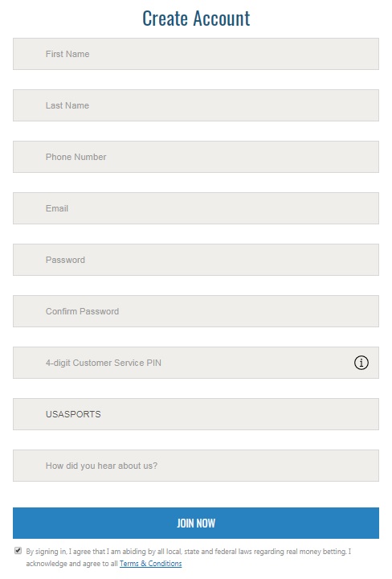This screenshot has width=392, height=579.
Task: Open the Terms & Conditions link
Action: [150, 564]
